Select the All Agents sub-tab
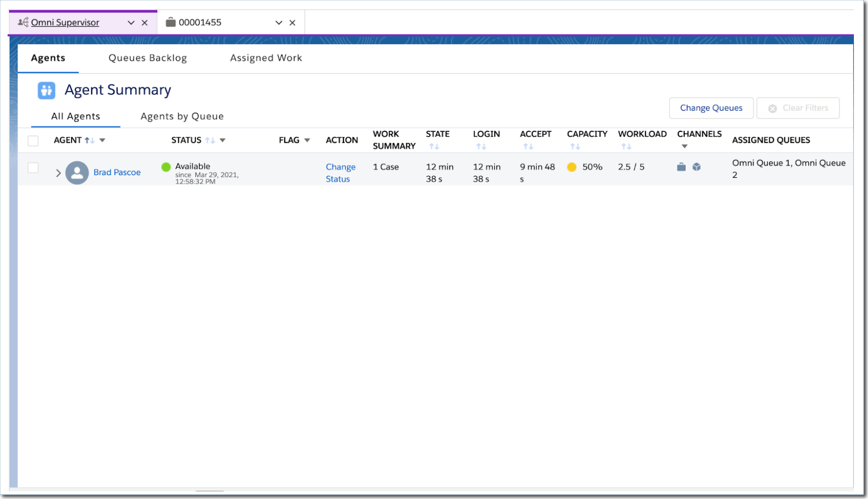This screenshot has width=868, height=499. click(x=75, y=116)
